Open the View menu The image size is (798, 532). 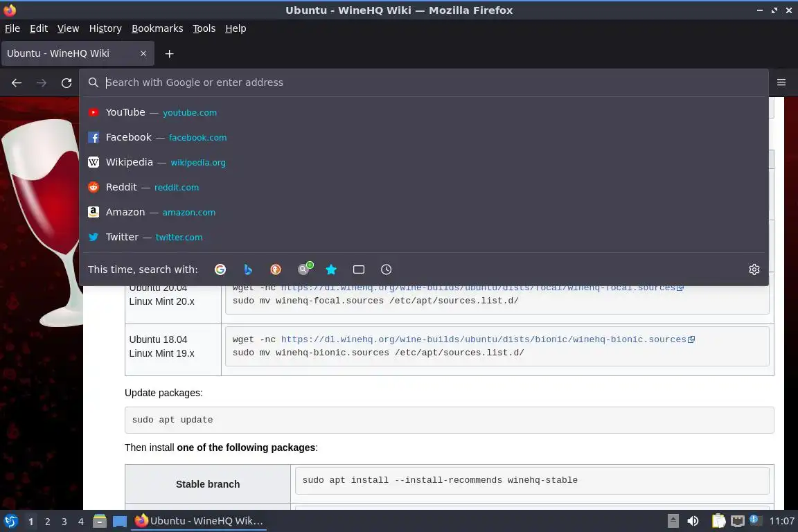click(68, 28)
